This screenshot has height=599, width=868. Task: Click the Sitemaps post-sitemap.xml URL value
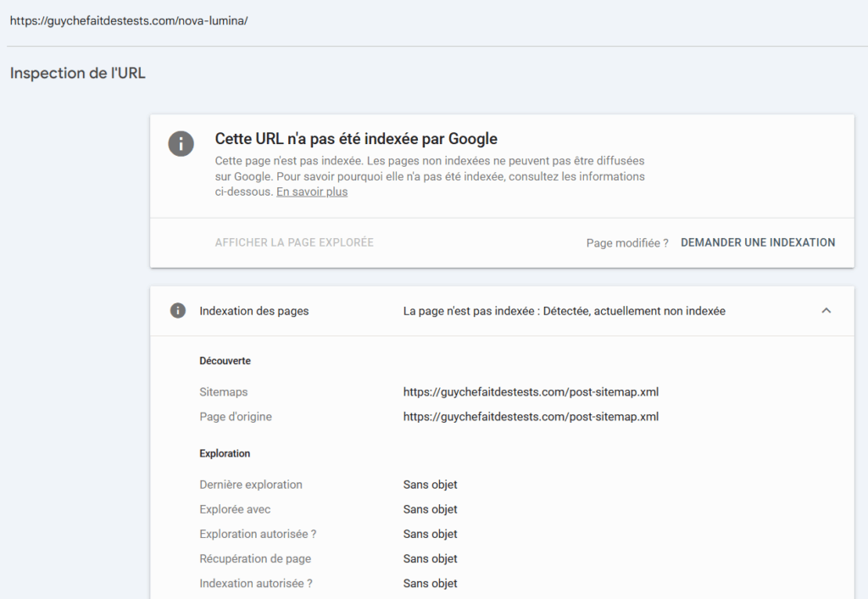531,392
